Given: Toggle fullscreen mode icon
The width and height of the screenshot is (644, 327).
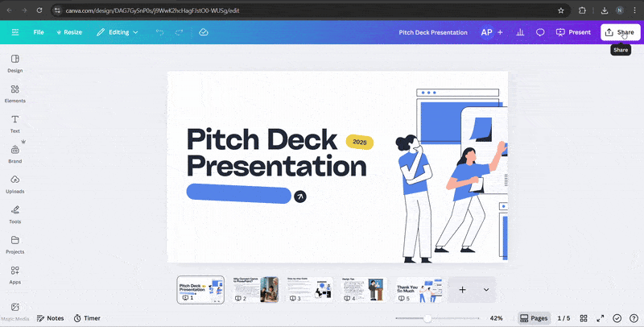Looking at the screenshot, I should point(600,318).
